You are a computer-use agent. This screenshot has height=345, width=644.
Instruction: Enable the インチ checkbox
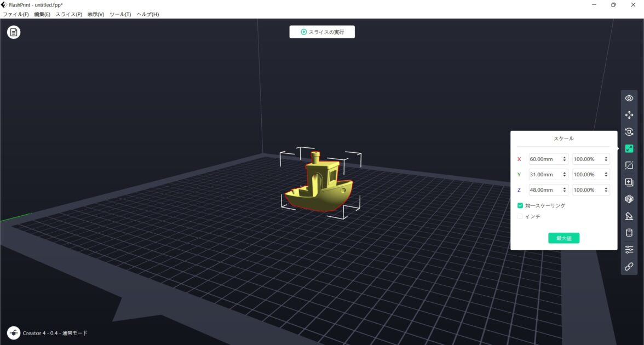click(x=520, y=216)
